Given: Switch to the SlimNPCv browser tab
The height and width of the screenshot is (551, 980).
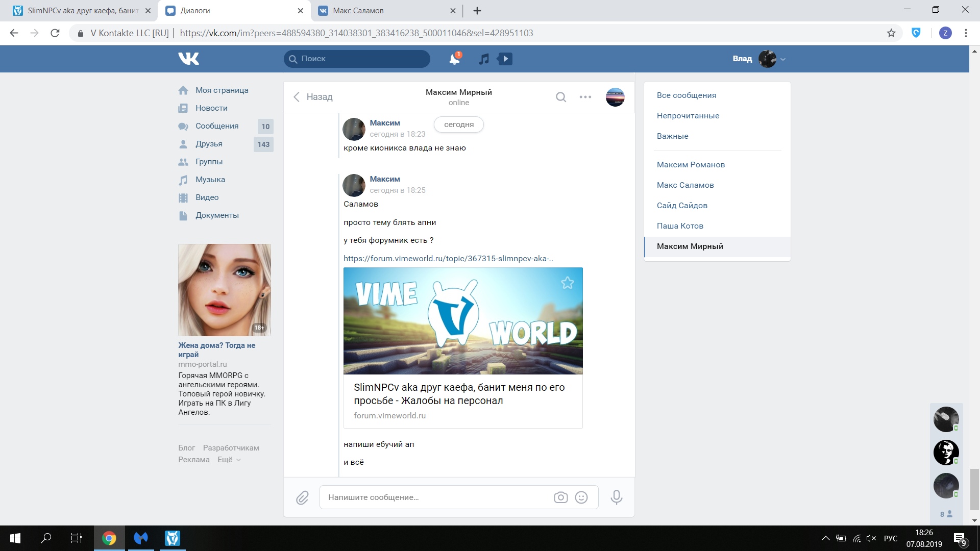Looking at the screenshot, I should [82, 11].
